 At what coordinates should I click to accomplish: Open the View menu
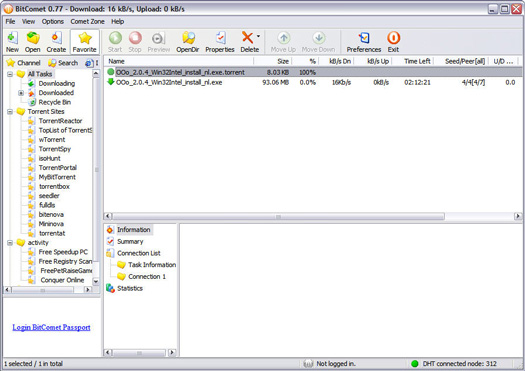point(28,21)
